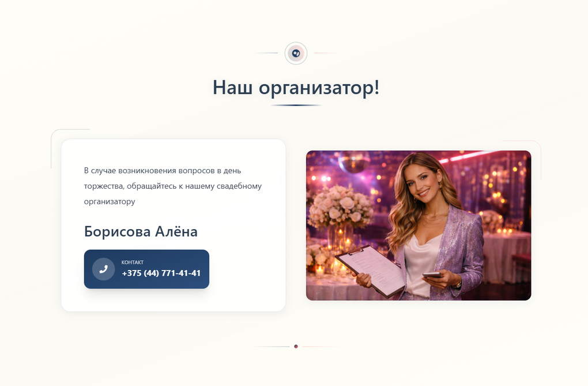Click the "Наш организатор!" heading

click(x=296, y=87)
